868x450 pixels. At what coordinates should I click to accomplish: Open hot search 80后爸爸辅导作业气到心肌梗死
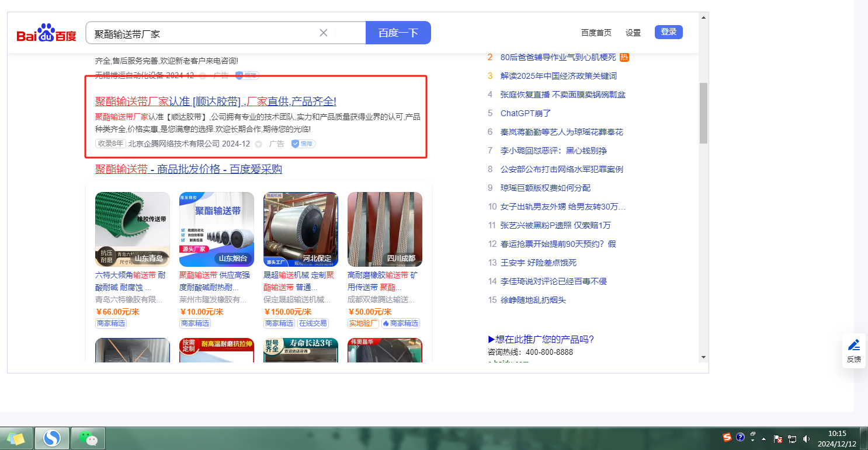point(558,57)
